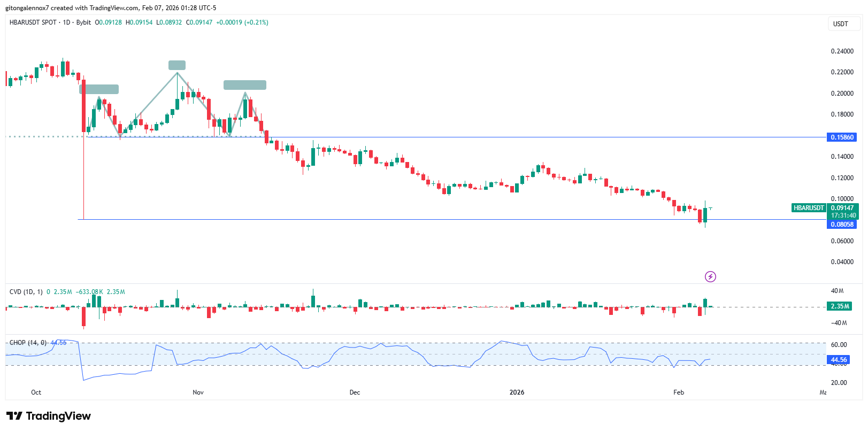Click the 0.24000 price axis tick

[x=842, y=51]
